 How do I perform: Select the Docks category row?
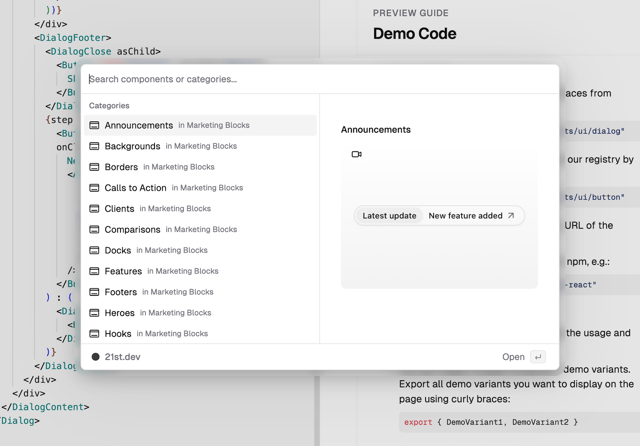click(x=200, y=250)
